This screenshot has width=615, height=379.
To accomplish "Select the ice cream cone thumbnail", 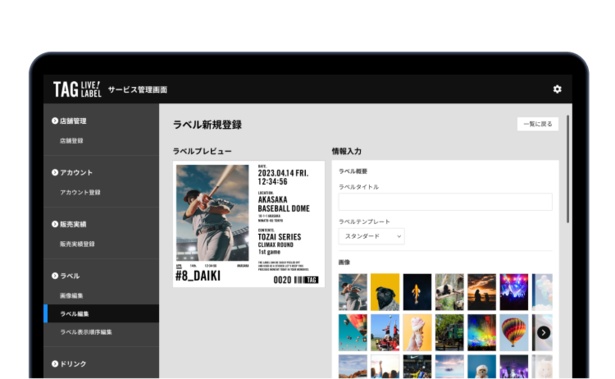I will [x=417, y=332].
